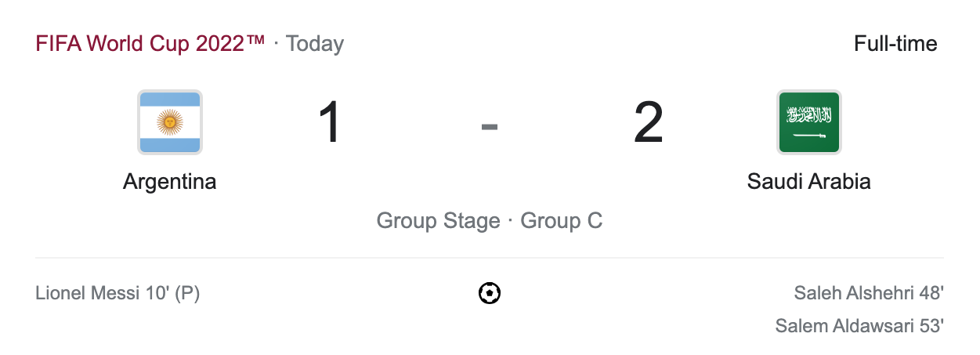Click the Today date label
The height and width of the screenshot is (355, 980).
[315, 43]
